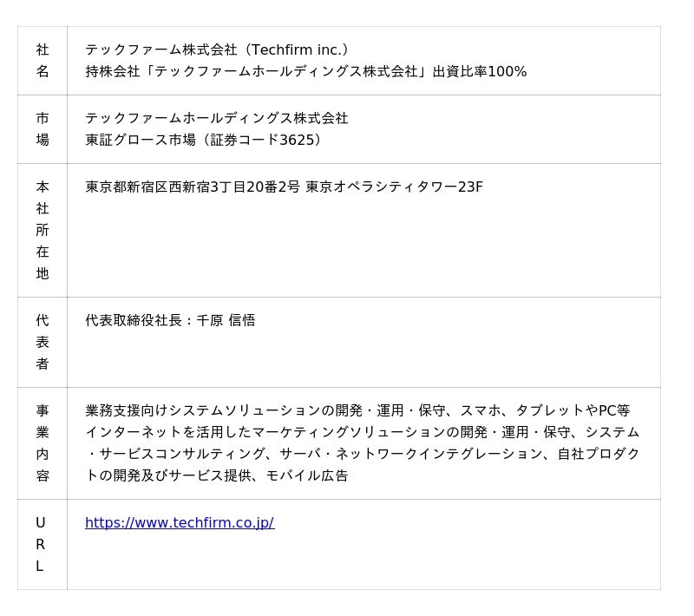Image resolution: width=694 pixels, height=616 pixels.
Task: Click the 代表取締役社長 title text
Action: click(134, 320)
